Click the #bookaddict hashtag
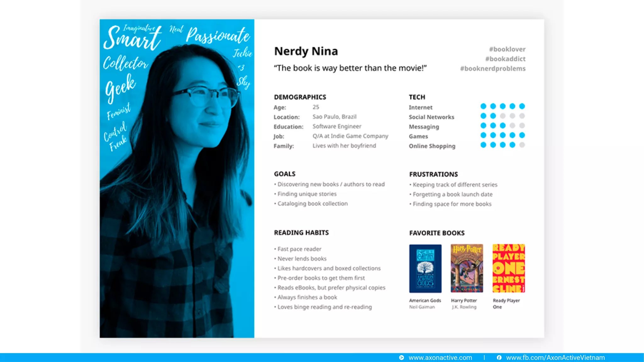The width and height of the screenshot is (644, 362). 505,59
